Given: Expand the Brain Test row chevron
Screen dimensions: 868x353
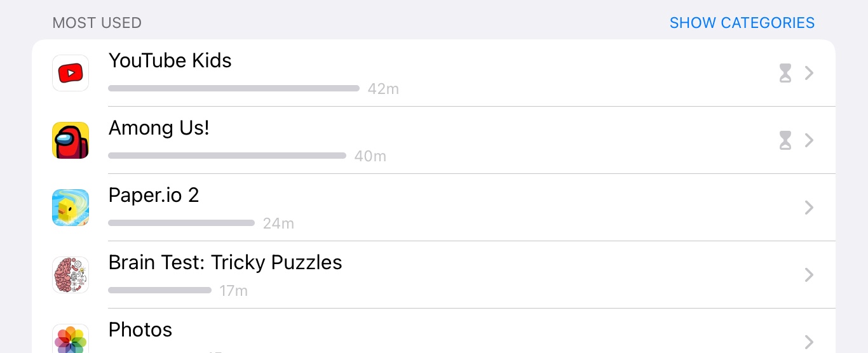Looking at the screenshot, I should [x=809, y=275].
